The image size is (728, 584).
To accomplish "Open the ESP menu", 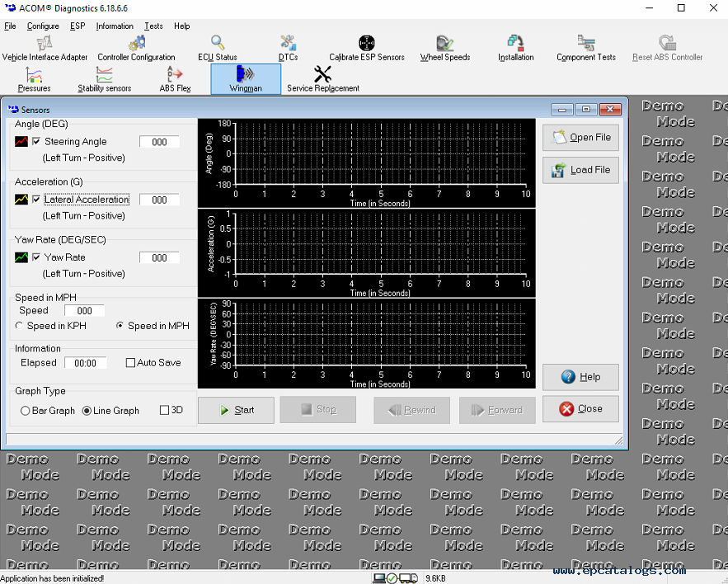I will pos(77,26).
